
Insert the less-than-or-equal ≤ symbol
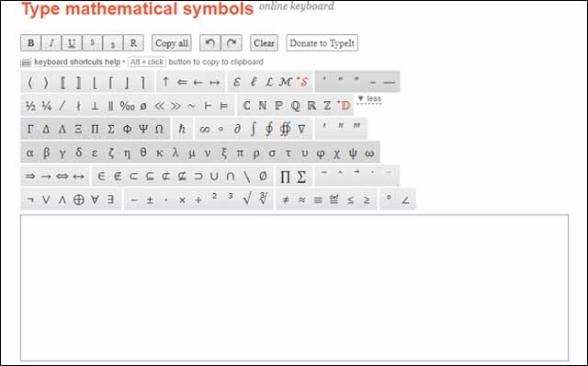tap(350, 200)
